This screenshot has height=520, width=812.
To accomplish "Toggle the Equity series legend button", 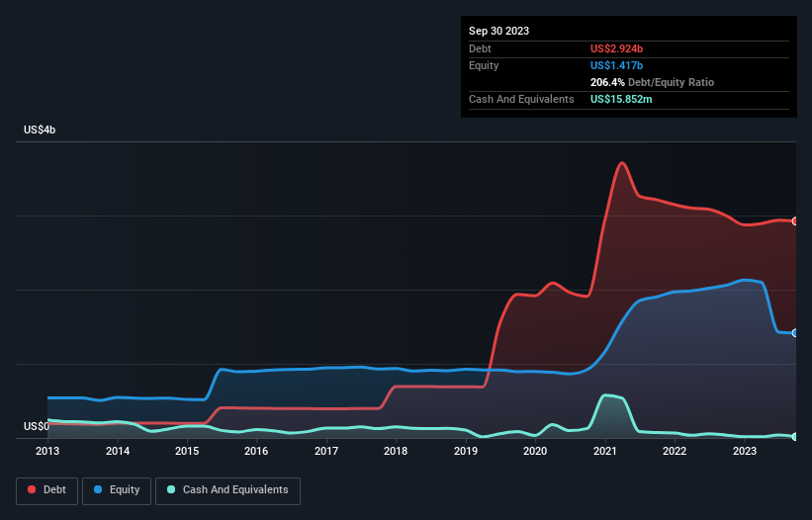I will pyautogui.click(x=117, y=490).
